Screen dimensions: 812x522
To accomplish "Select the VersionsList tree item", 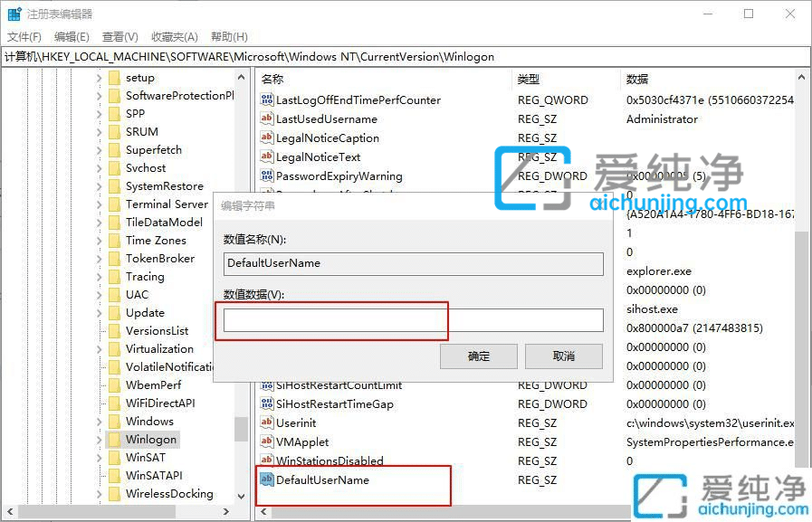I will coord(157,330).
